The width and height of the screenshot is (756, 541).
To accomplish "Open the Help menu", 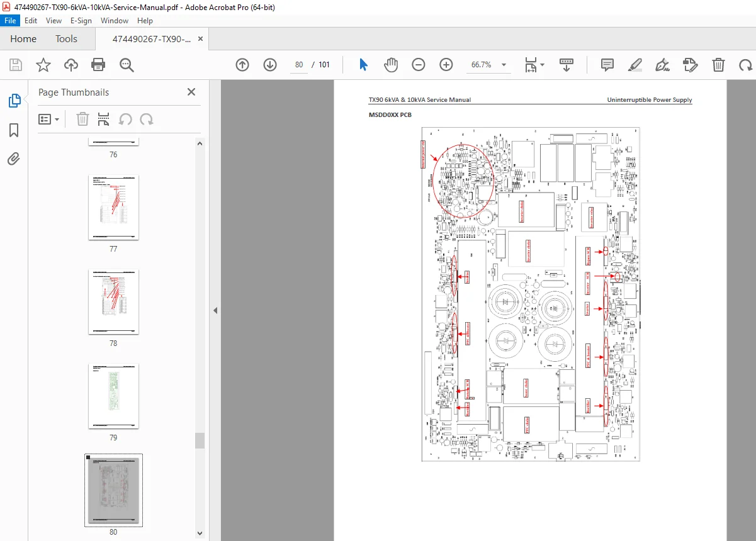I will point(145,20).
